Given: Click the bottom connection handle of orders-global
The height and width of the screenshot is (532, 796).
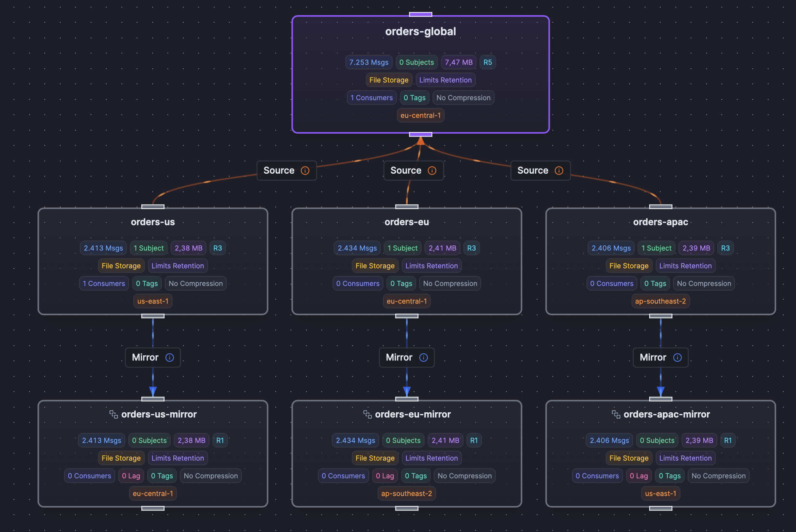Looking at the screenshot, I should click(x=420, y=134).
